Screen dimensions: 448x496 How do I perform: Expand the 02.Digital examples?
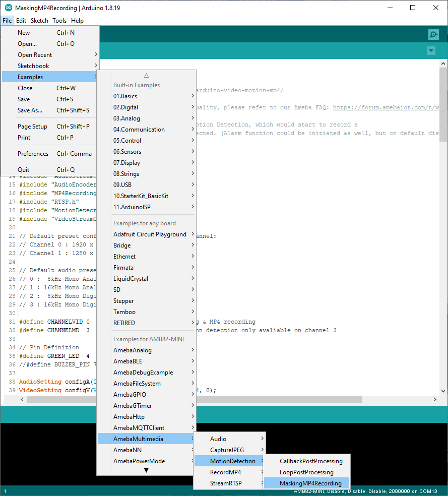[146, 107]
